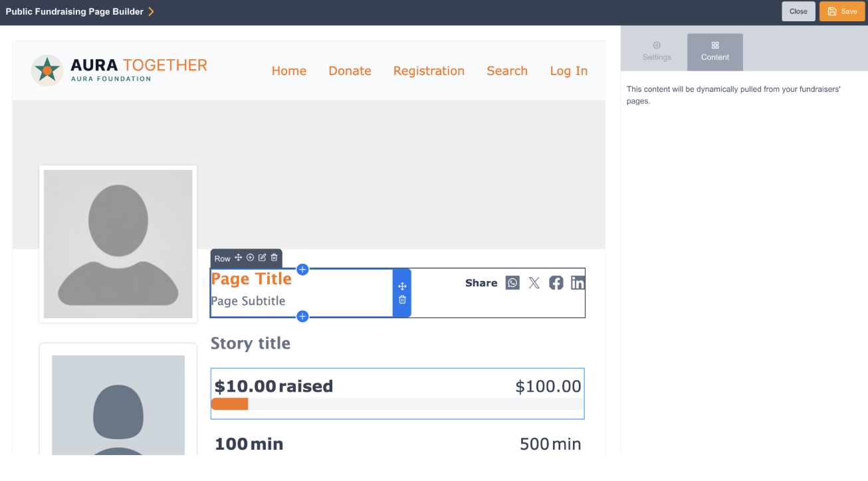Screen dimensions: 868x481
Task: Expand the Public Fundraising Page Builder chevron
Action: [x=151, y=11]
